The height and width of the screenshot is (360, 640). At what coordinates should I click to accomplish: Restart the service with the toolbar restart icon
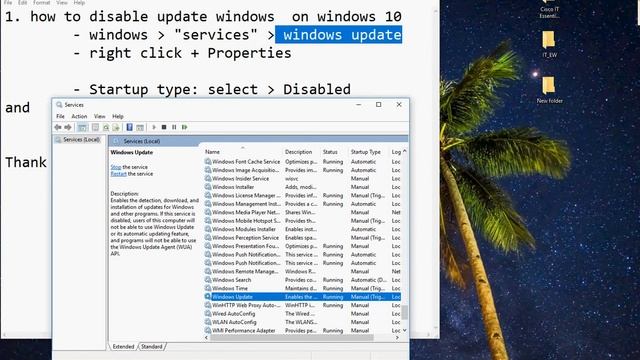point(184,127)
